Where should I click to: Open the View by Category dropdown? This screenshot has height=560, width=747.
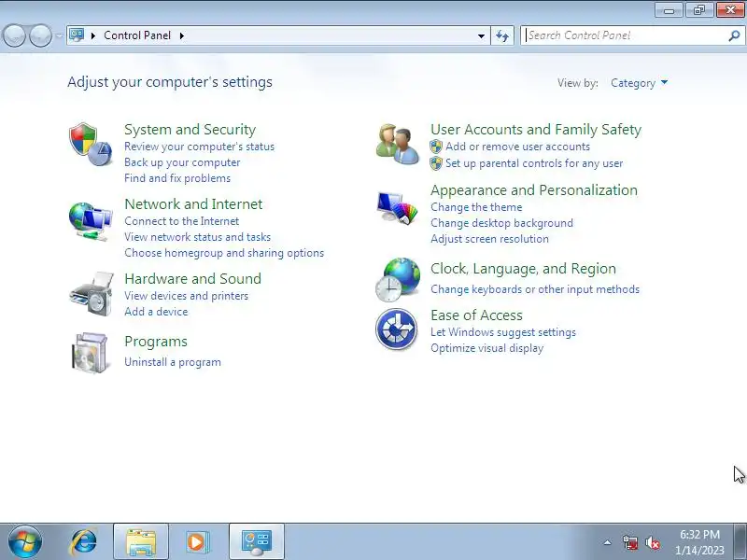pos(640,83)
